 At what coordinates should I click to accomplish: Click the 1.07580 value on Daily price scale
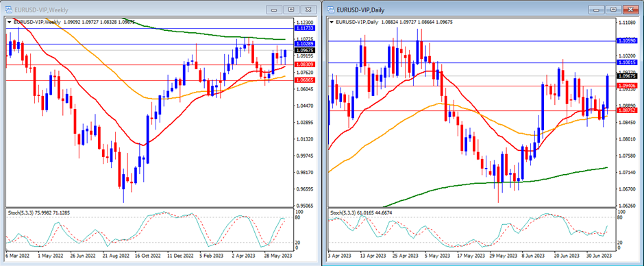click(x=627, y=156)
